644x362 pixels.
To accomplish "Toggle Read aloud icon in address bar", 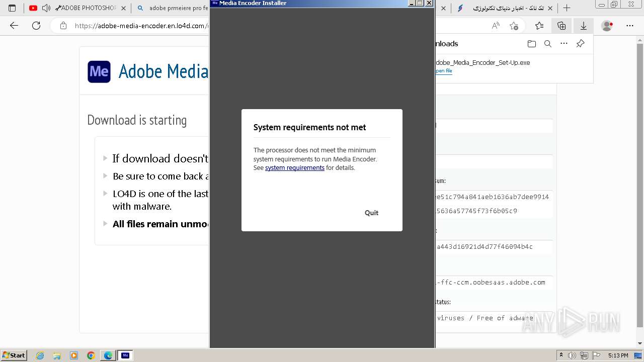I will [496, 26].
